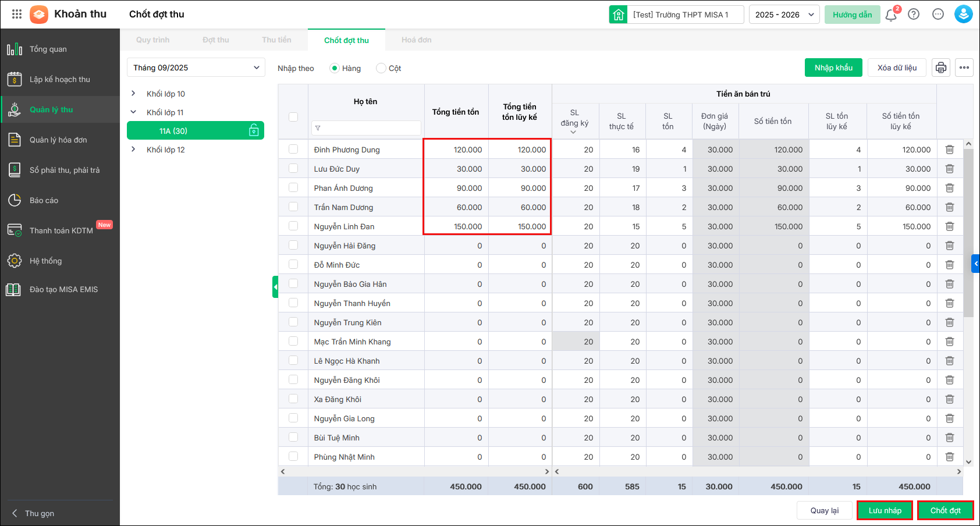Open the chat feedback icon
The width and height of the screenshot is (980, 526).
click(938, 15)
